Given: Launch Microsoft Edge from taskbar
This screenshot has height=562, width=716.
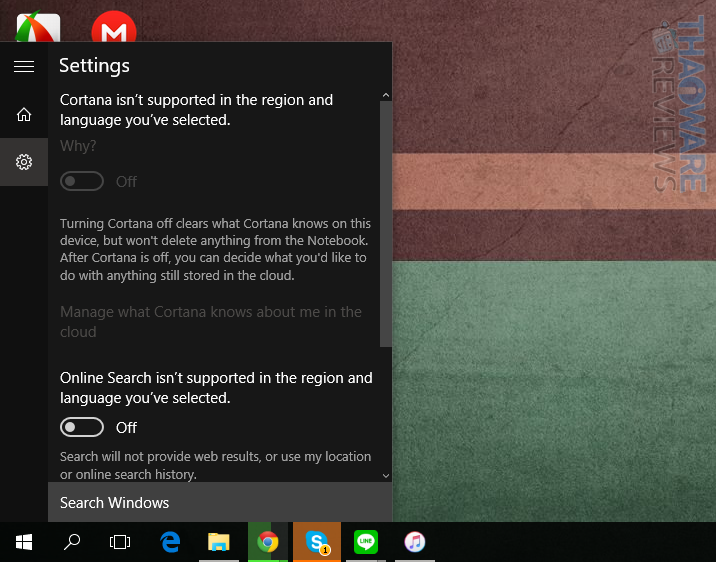Looking at the screenshot, I should [170, 542].
